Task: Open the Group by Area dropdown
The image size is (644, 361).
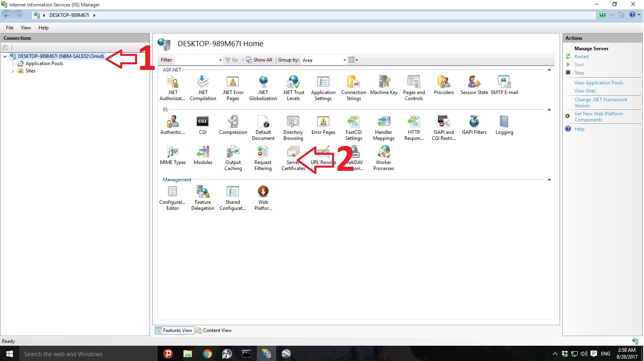Action: point(324,60)
